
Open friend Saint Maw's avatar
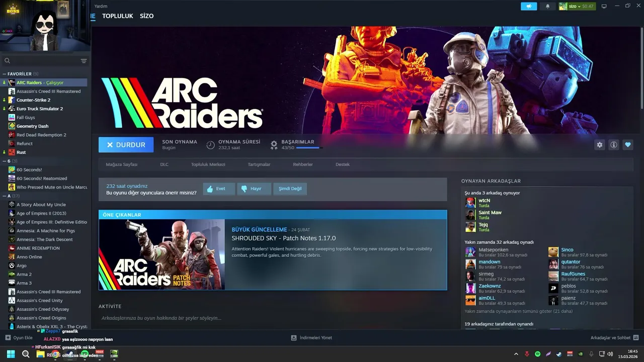(x=470, y=215)
